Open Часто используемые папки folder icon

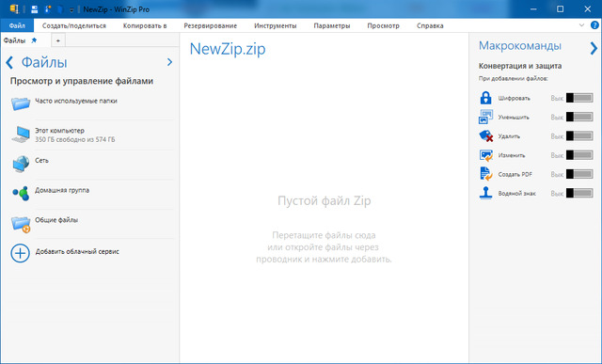pos(21,103)
